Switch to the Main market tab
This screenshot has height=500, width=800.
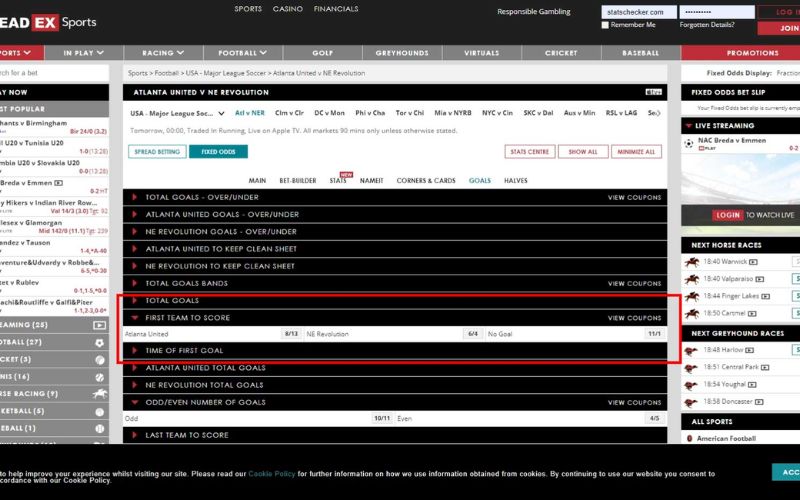(x=257, y=181)
